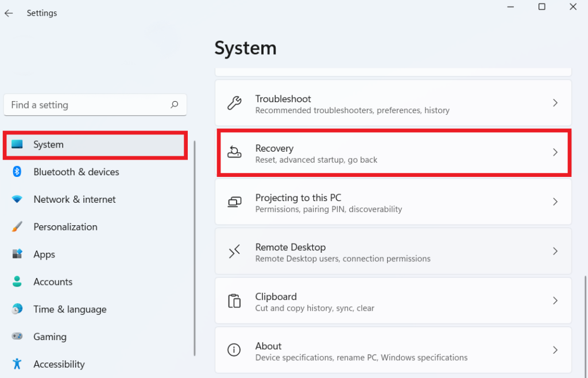Click the Projecting to this PC icon
Viewport: 588px width, 378px height.
[234, 202]
